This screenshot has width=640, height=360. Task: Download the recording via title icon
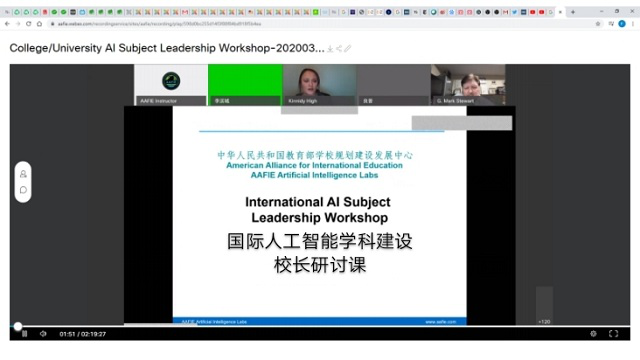330,49
